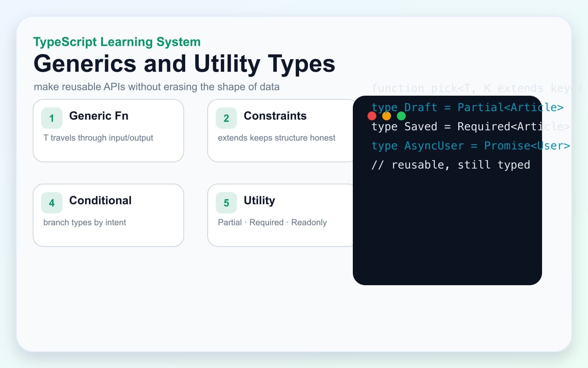Select the Utility card title
Viewport: 588px width, 368px height.
coord(259,201)
